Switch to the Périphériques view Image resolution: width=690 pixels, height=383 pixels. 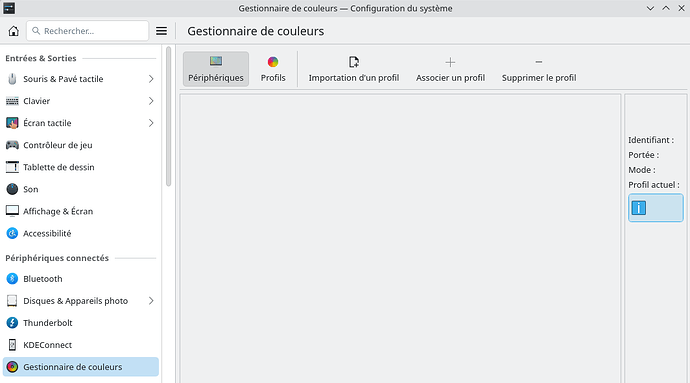pyautogui.click(x=216, y=69)
